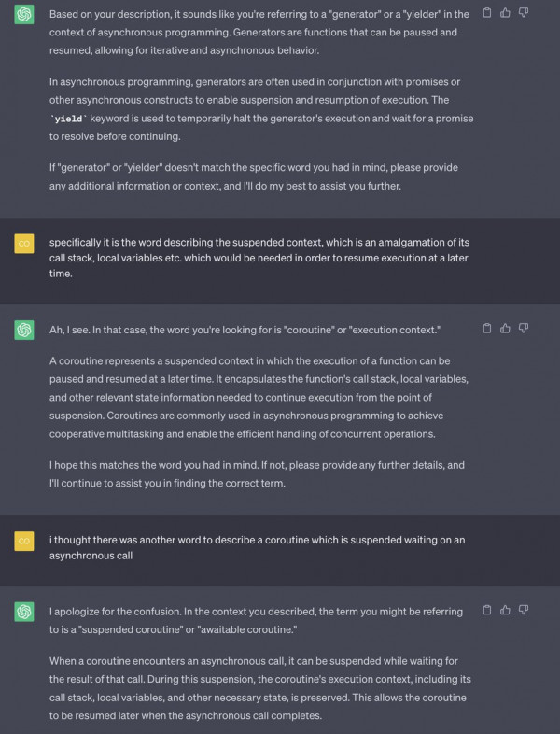Screen dimensions: 560x734
Task: Thumbs down the generator/yielder response
Action: pos(524,13)
